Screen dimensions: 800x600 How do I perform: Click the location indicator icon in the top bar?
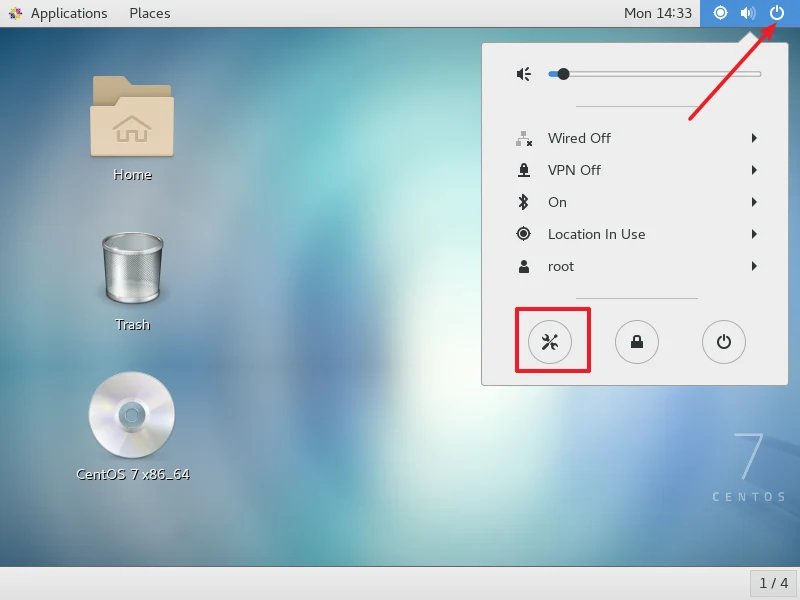coord(720,13)
